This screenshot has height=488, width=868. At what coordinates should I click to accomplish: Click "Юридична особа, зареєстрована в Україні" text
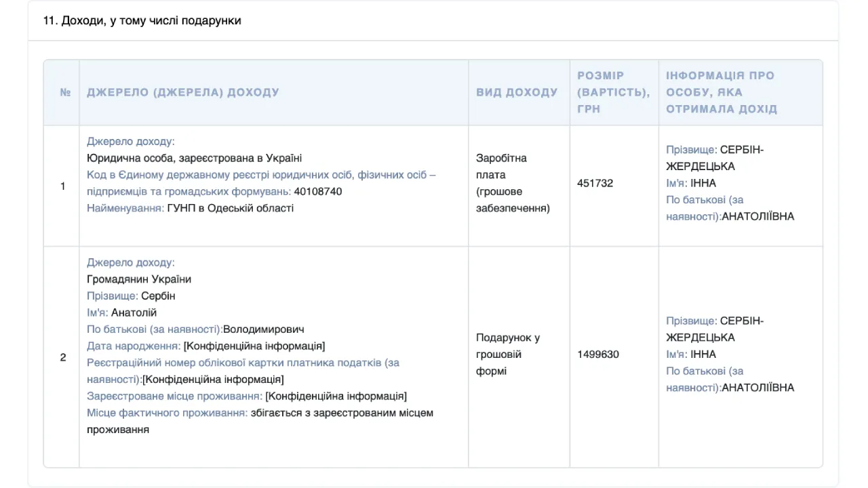[x=194, y=158]
